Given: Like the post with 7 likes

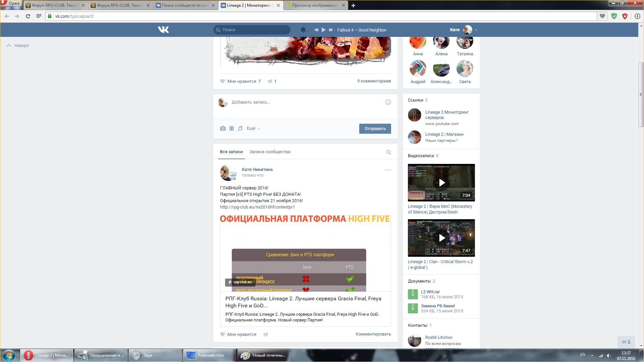Looking at the screenshot, I should click(240, 81).
